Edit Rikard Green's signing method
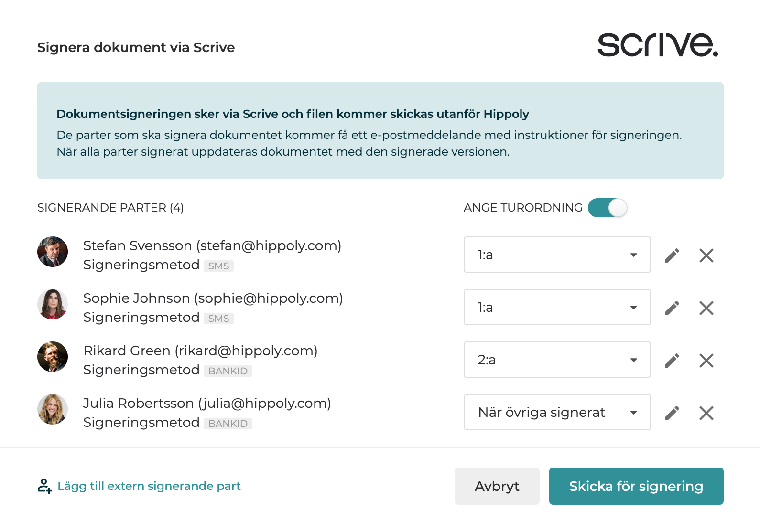Screen dimensions: 760x532 pyautogui.click(x=672, y=361)
